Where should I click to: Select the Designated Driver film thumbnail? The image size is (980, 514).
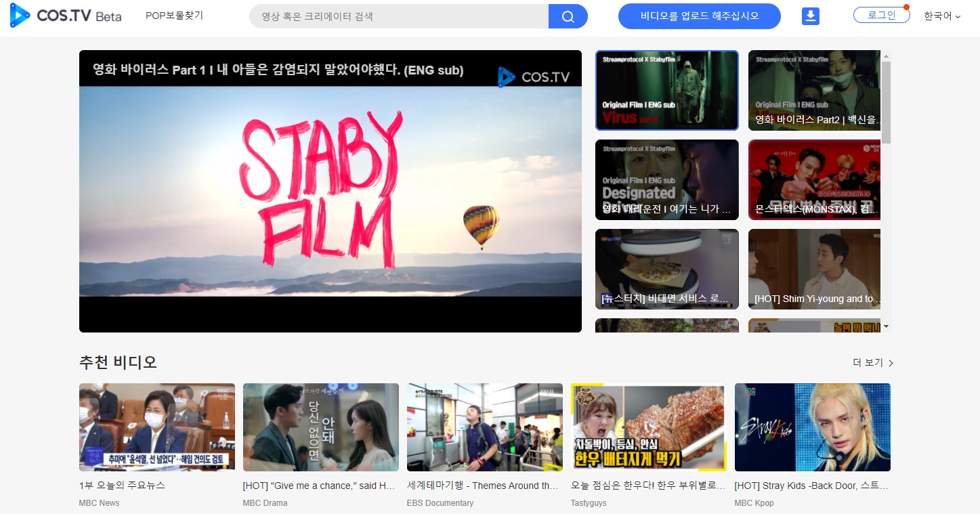click(x=667, y=179)
